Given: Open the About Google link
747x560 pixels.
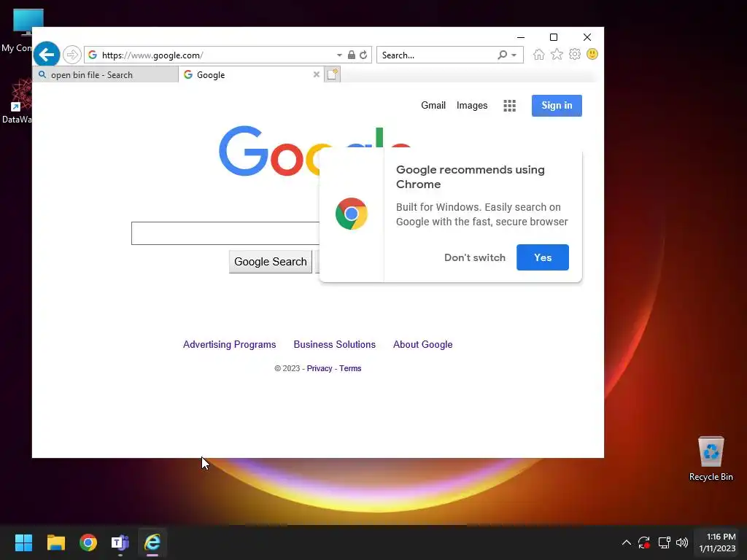Looking at the screenshot, I should pyautogui.click(x=423, y=345).
